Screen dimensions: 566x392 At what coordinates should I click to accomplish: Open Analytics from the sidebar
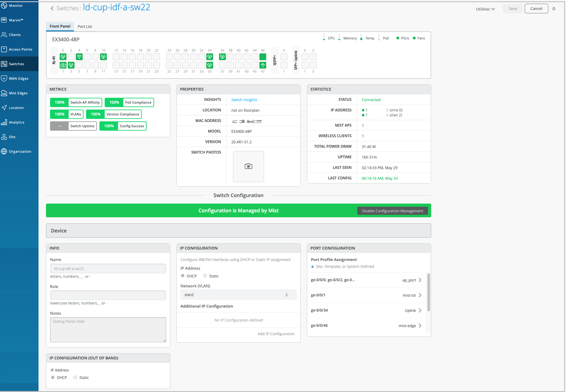(16, 122)
